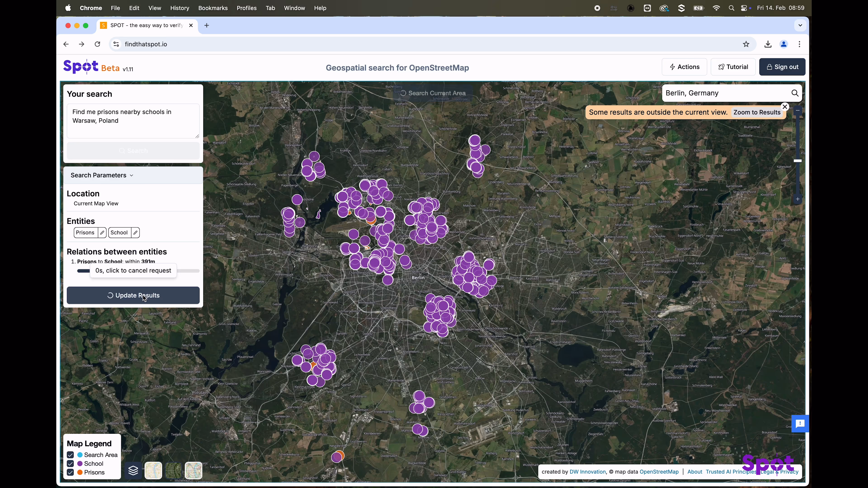868x488 pixels.
Task: Open the Tab menu
Action: pyautogui.click(x=270, y=8)
